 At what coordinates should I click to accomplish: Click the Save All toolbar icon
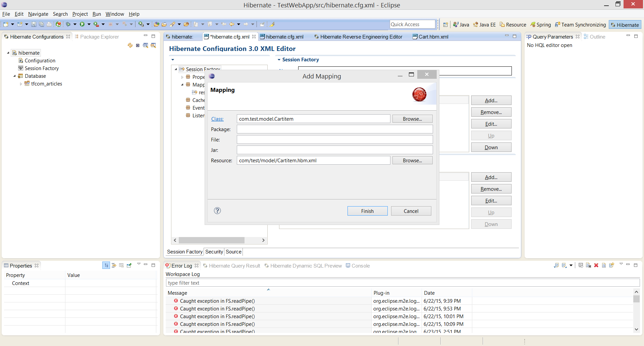(41, 24)
